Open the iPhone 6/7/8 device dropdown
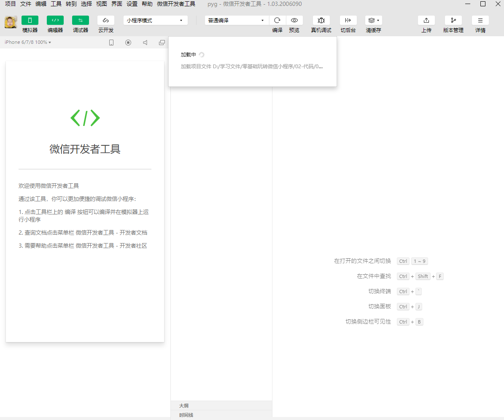The height and width of the screenshot is (420, 504). pos(28,42)
